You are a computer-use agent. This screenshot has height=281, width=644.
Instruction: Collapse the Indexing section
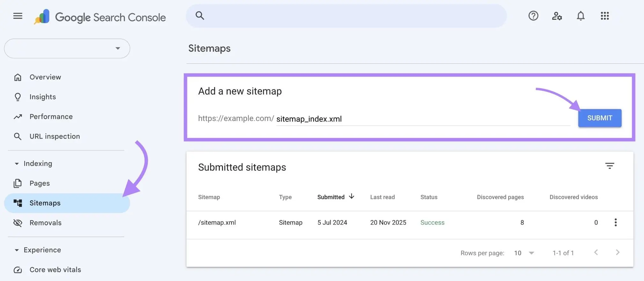pos(17,163)
